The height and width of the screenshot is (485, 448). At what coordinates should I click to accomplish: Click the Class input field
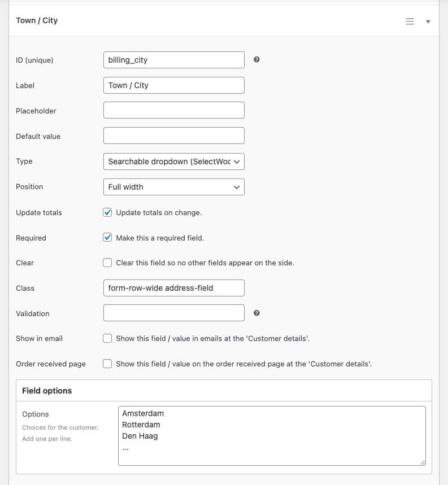click(x=174, y=288)
